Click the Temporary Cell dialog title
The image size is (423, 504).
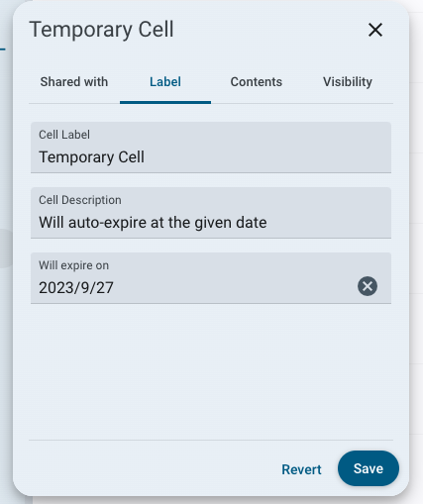click(101, 30)
